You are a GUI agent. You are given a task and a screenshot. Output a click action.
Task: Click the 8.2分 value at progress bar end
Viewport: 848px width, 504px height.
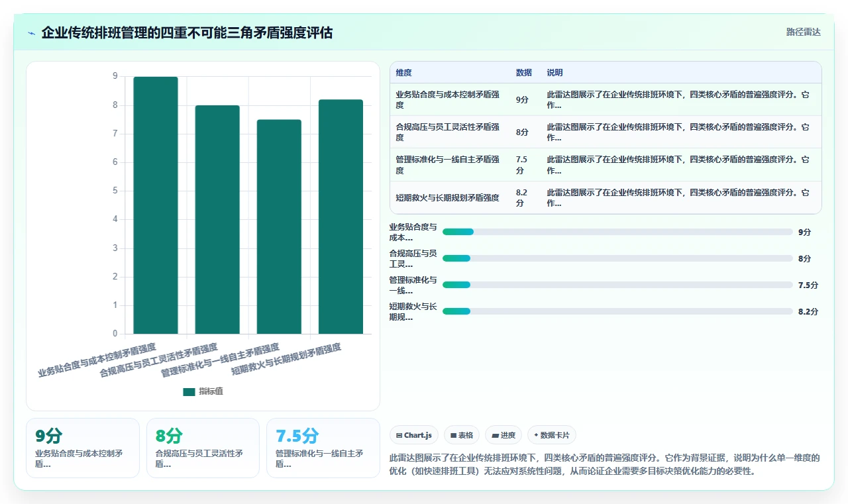808,311
